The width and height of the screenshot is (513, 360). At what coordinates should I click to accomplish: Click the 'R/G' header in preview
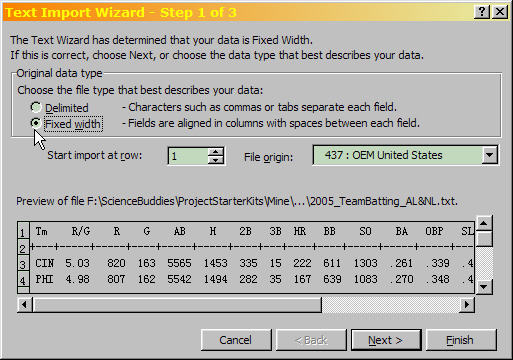(x=81, y=231)
